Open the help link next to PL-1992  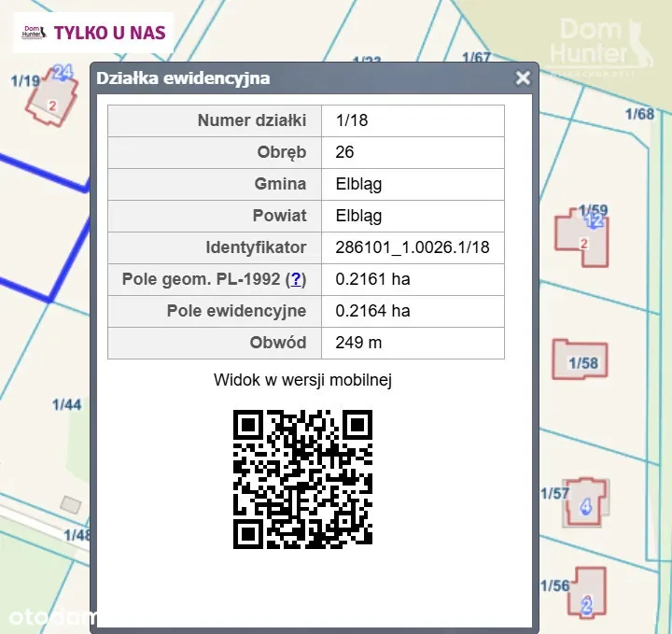pos(296,279)
